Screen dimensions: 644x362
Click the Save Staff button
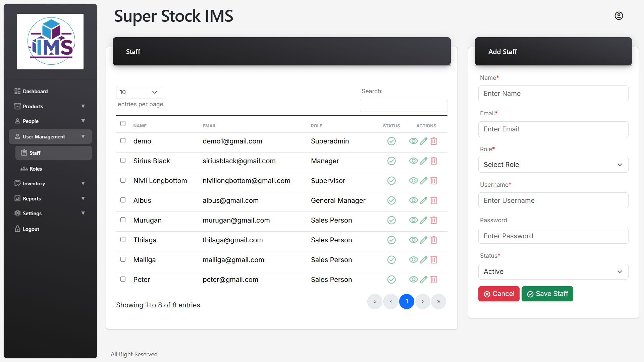pyautogui.click(x=547, y=294)
